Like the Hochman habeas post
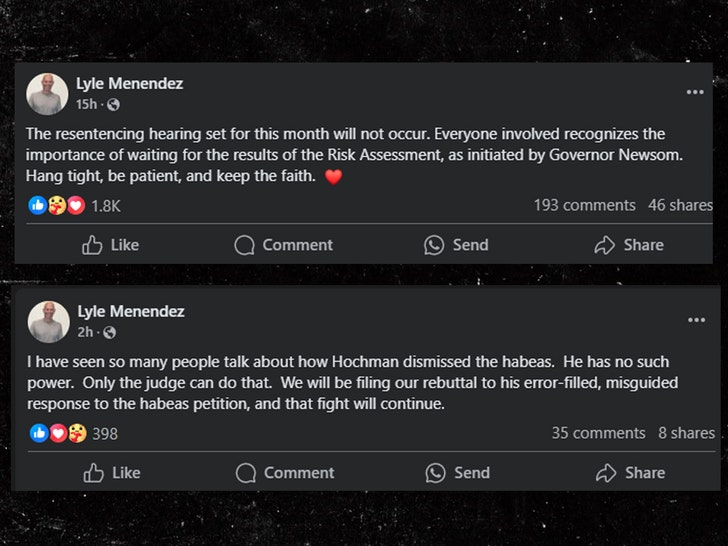Screen dimensions: 728x546 [x=111, y=473]
